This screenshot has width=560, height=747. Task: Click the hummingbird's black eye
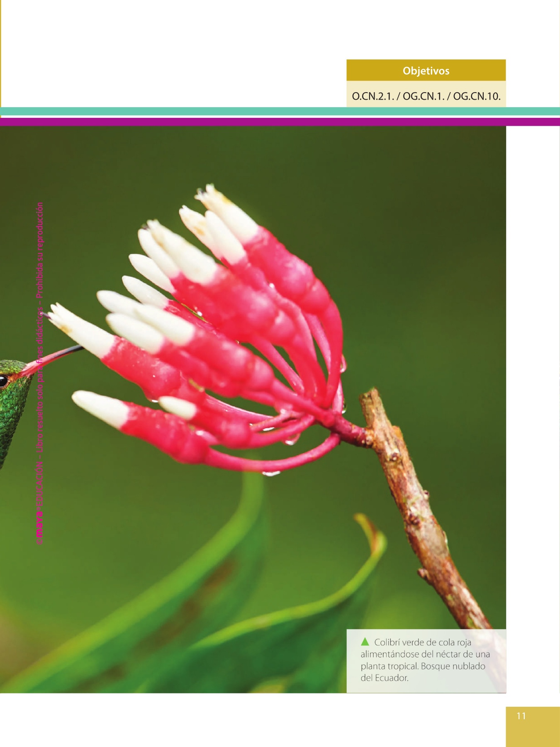coord(3,380)
